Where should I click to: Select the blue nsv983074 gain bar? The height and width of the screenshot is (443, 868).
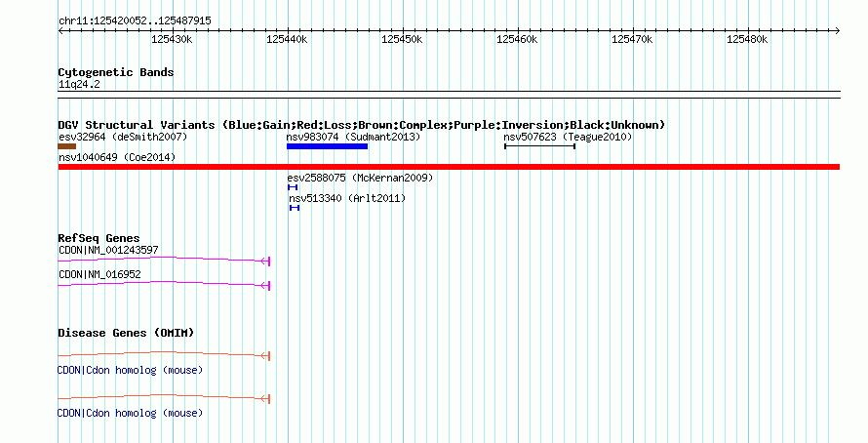[x=327, y=146]
